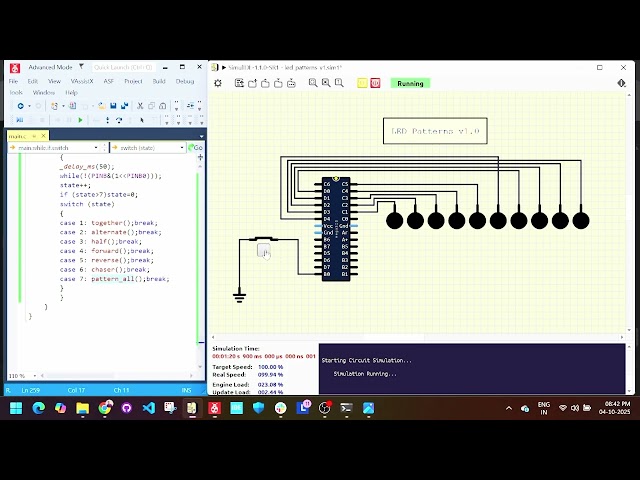Start debugging with the green play icon
Screen dimensions: 640x480
pos(80,120)
